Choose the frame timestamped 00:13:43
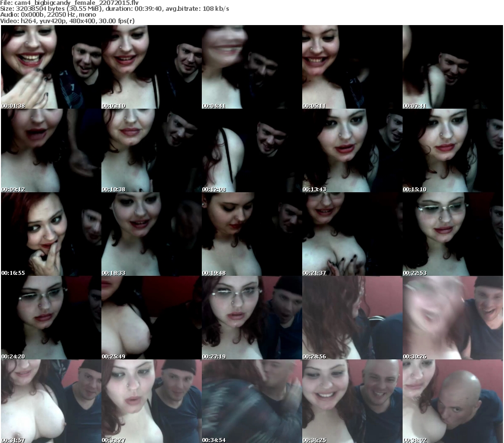Screen dimensions: 504x443 coord(352,150)
